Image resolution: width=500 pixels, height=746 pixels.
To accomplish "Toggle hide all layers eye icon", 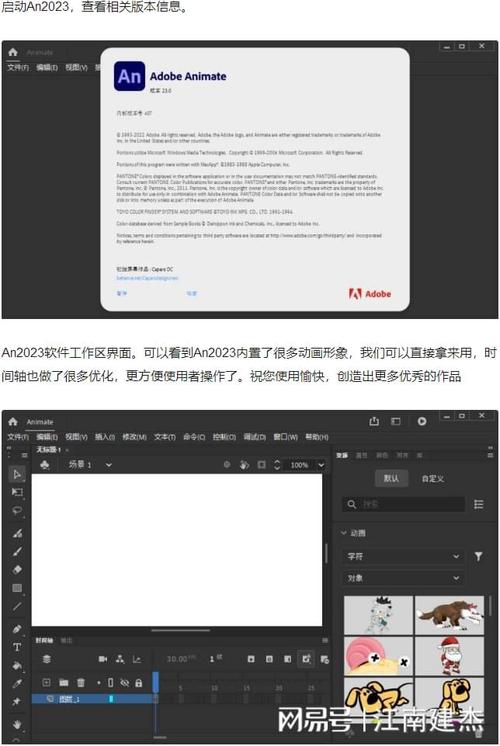I will (x=125, y=683).
